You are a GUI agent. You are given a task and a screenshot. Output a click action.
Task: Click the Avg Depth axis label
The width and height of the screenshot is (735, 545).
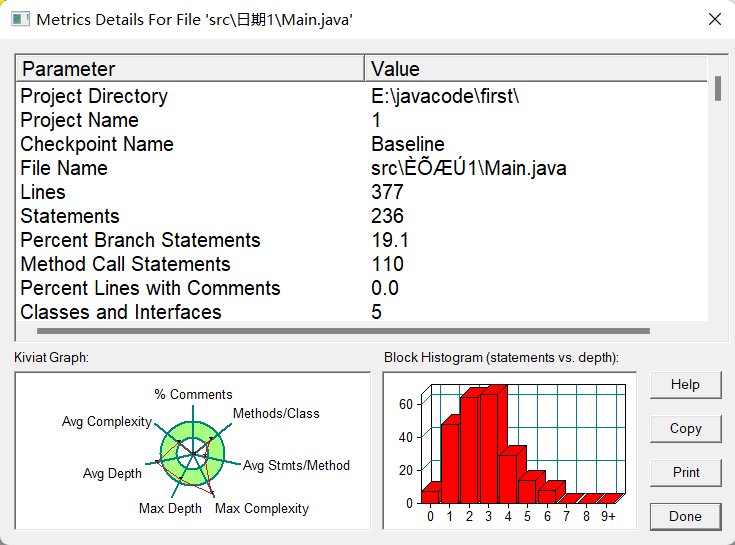tap(112, 473)
